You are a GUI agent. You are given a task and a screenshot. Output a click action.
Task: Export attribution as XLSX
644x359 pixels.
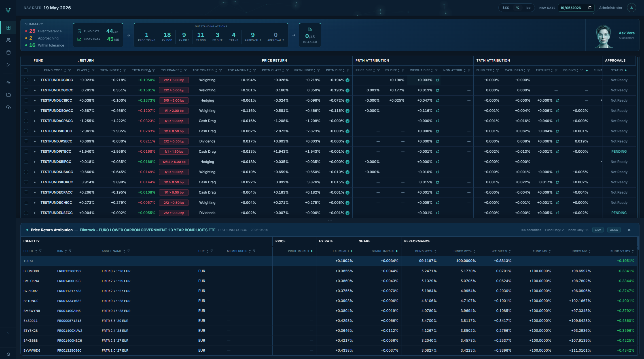pyautogui.click(x=614, y=230)
